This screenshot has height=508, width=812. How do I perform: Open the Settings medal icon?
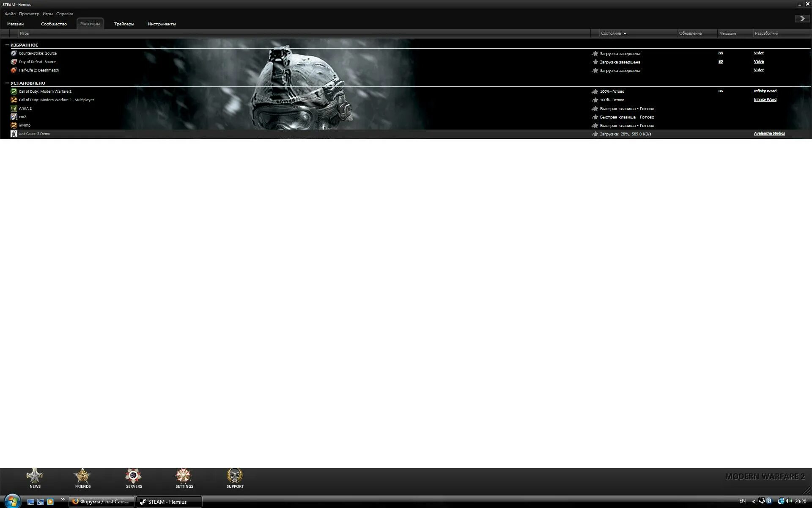pos(184,476)
